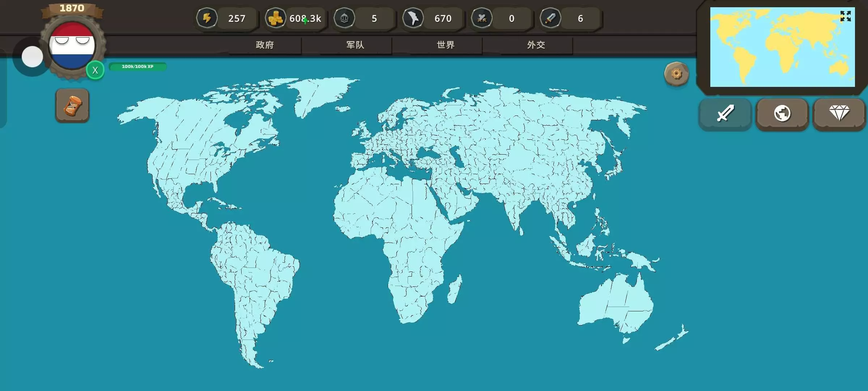
Task: Select the diamond resources map mode
Action: (839, 113)
